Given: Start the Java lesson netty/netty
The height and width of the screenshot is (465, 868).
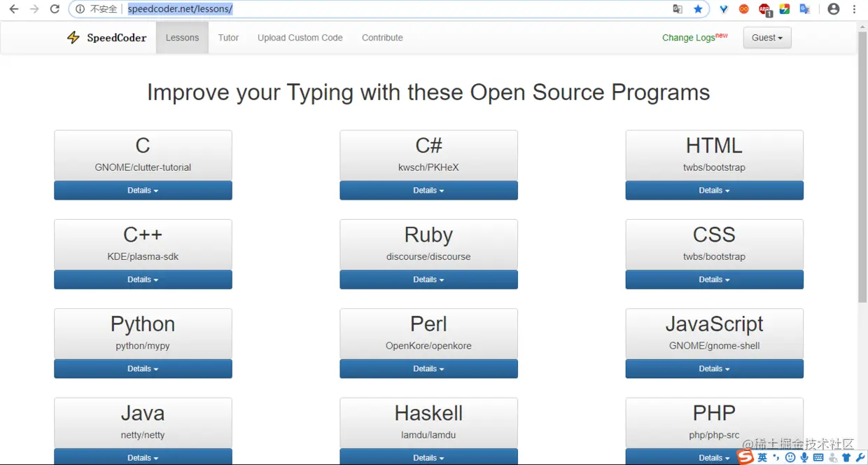Looking at the screenshot, I should click(143, 423).
